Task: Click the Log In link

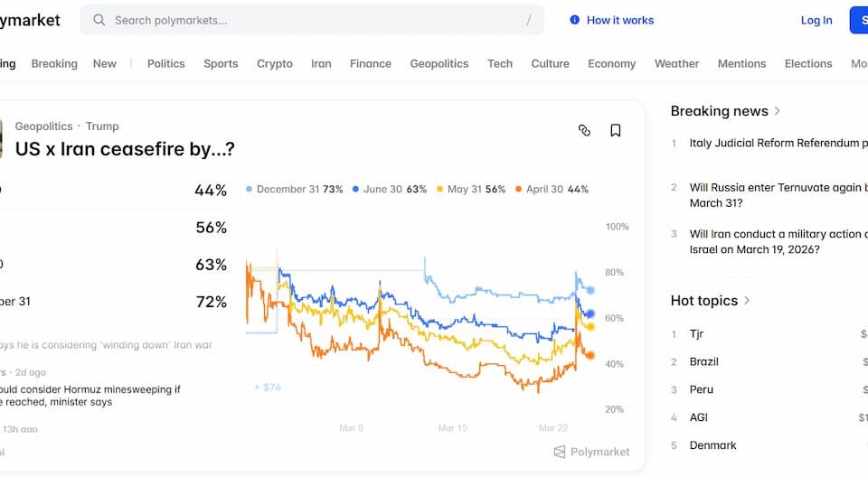Action: coord(816,21)
